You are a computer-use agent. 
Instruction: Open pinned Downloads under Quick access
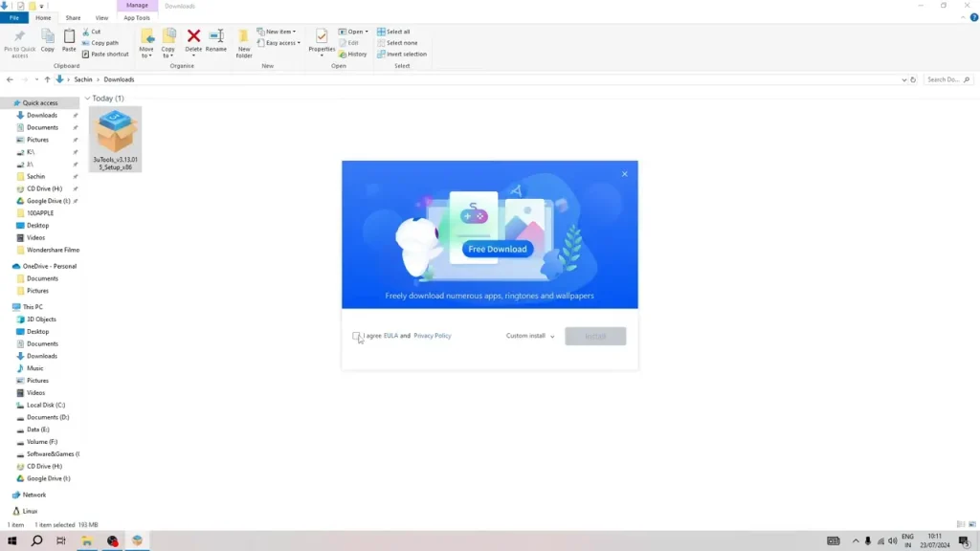pyautogui.click(x=42, y=115)
